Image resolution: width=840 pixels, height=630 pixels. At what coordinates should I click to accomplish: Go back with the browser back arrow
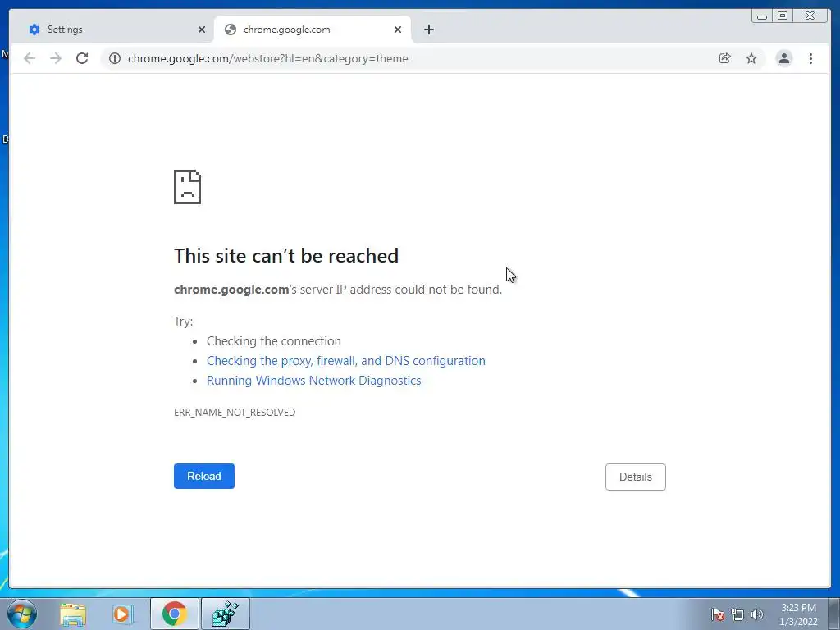[x=30, y=58]
